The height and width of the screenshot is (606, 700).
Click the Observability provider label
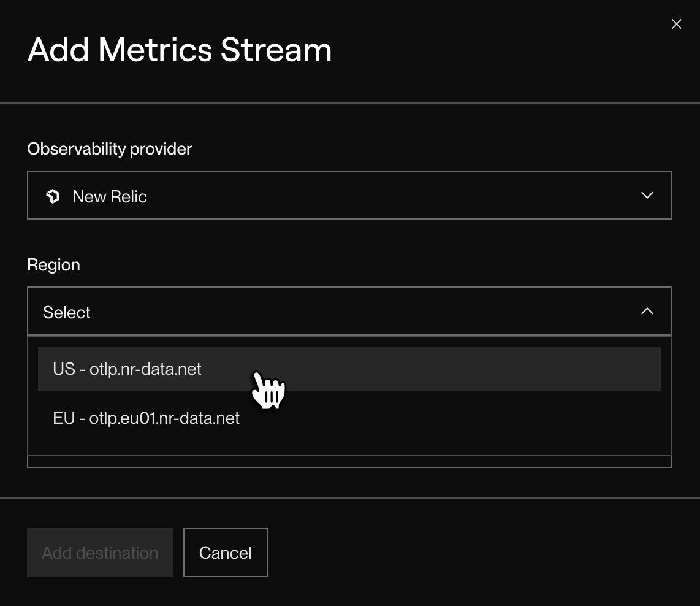point(109,148)
